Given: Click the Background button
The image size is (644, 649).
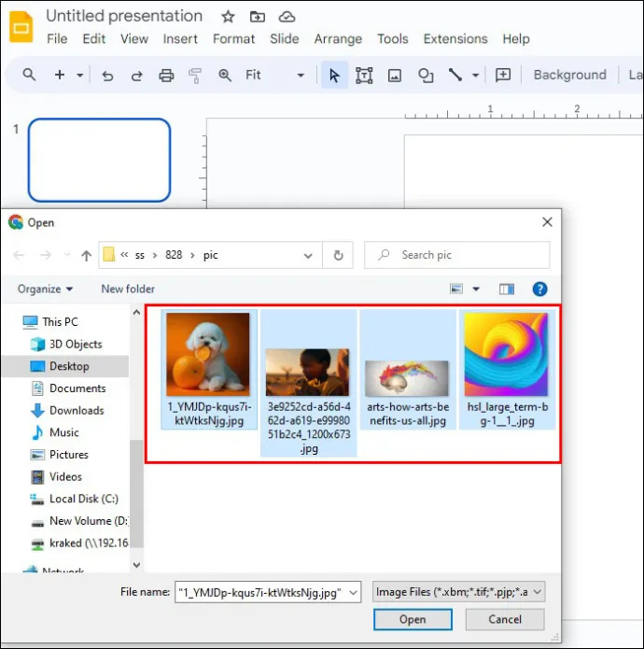Looking at the screenshot, I should click(570, 75).
